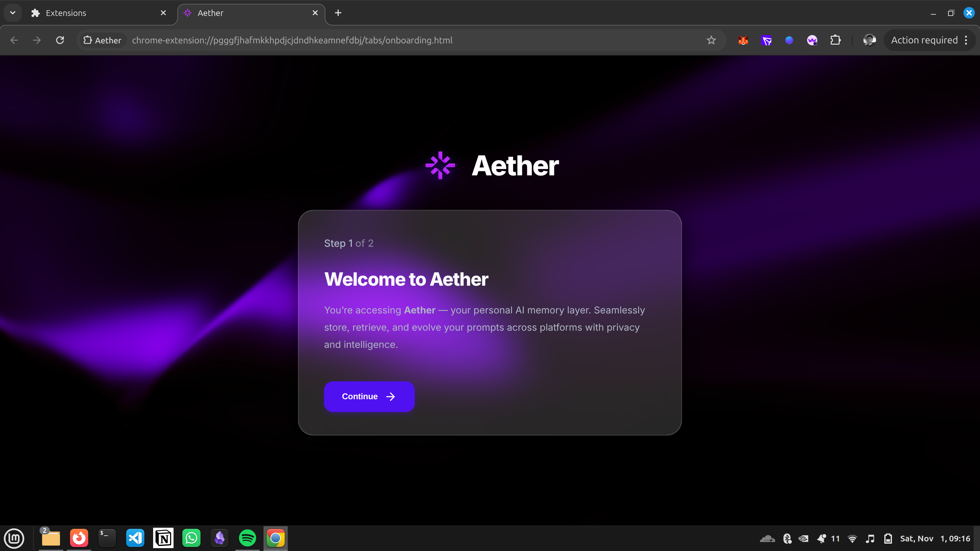Open Spotify from the taskbar

247,538
